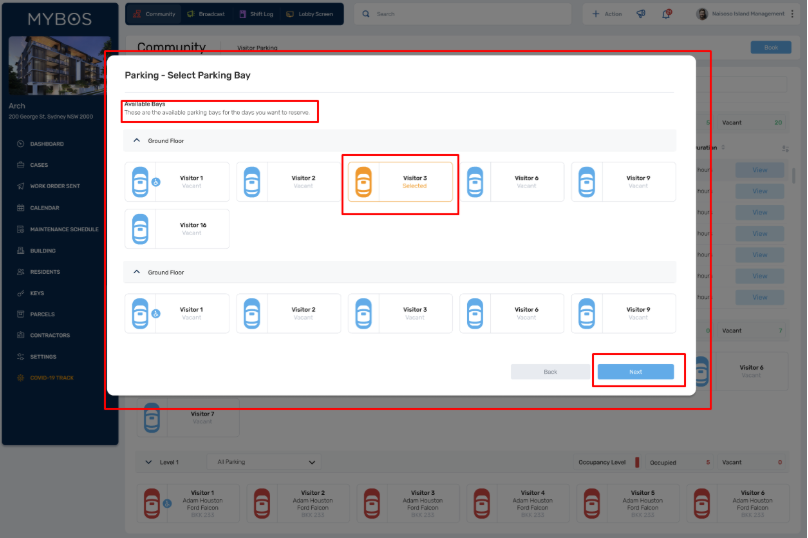The width and height of the screenshot is (808, 538).
Task: Collapse the lower Ground Floor section
Action: point(136,272)
